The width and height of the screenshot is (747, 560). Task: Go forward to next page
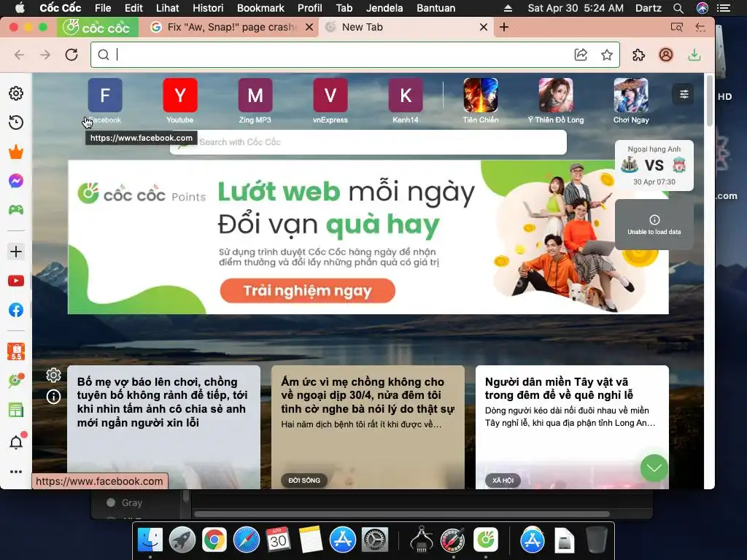point(45,55)
